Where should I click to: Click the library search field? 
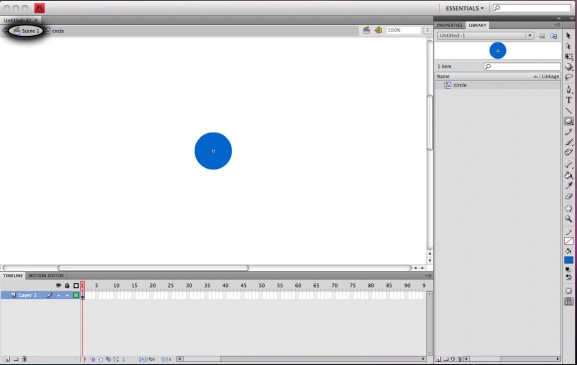click(x=522, y=66)
